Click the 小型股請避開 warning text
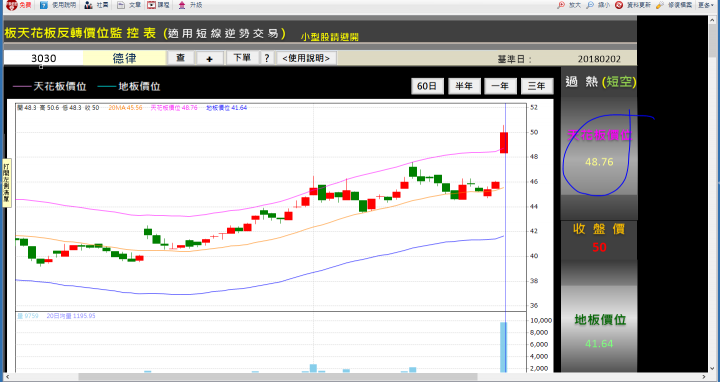 click(x=330, y=37)
